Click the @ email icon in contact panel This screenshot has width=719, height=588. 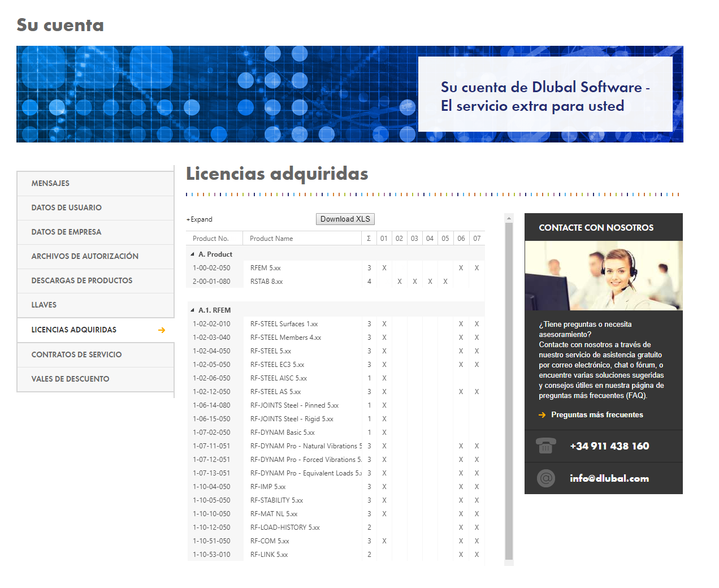545,478
